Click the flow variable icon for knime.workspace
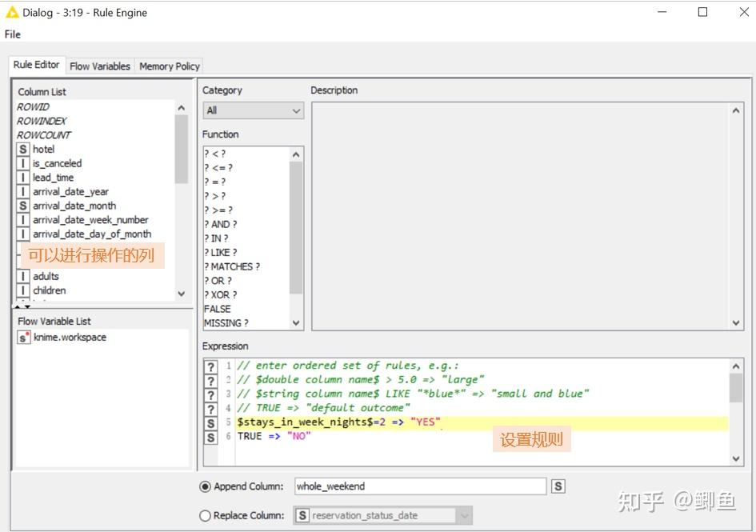 (x=24, y=337)
